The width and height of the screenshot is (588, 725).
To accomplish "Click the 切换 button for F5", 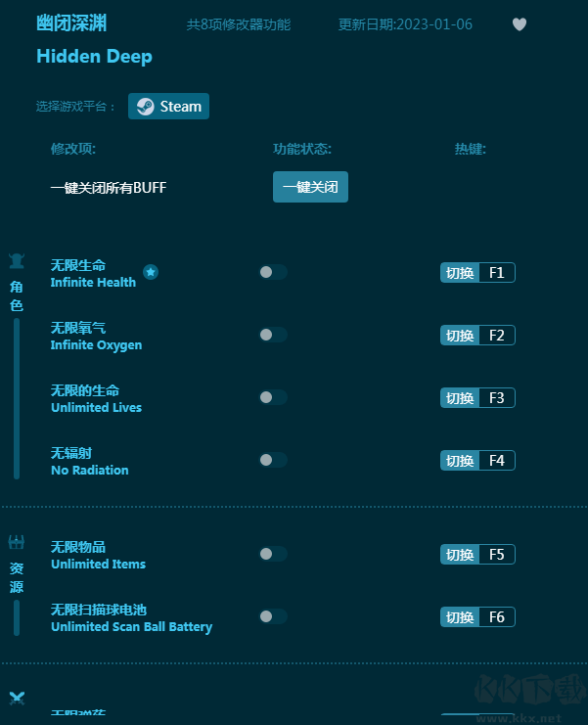I will click(x=460, y=555).
